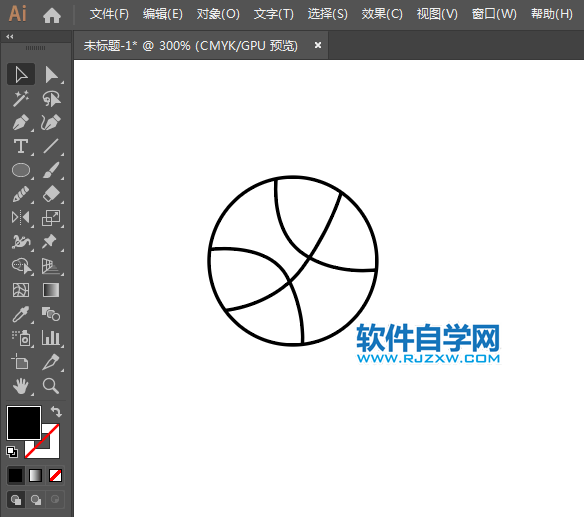Viewport: 584px width, 517px height.
Task: Choose the Symbol Sprayer tool
Action: click(x=21, y=338)
